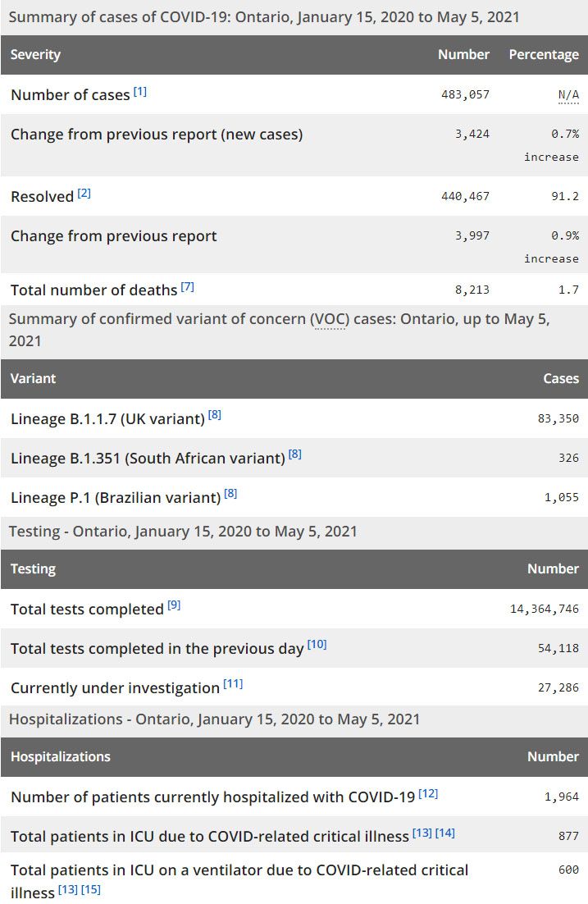Open footnote 11 next to Currently under investigation

[233, 684]
